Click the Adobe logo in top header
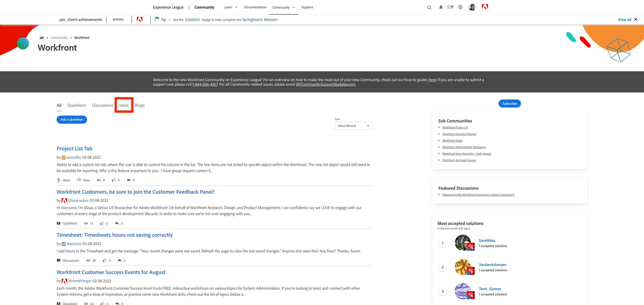 (x=485, y=7)
